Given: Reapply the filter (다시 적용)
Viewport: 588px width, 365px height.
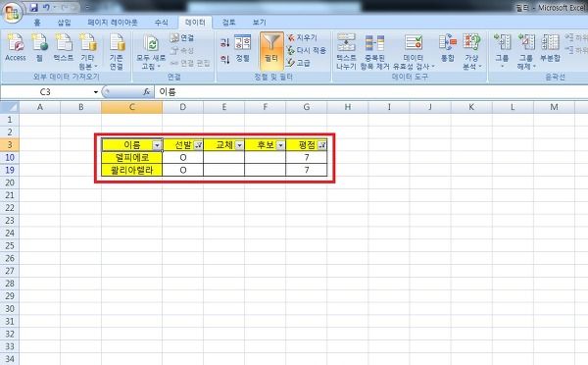Looking at the screenshot, I should point(307,50).
